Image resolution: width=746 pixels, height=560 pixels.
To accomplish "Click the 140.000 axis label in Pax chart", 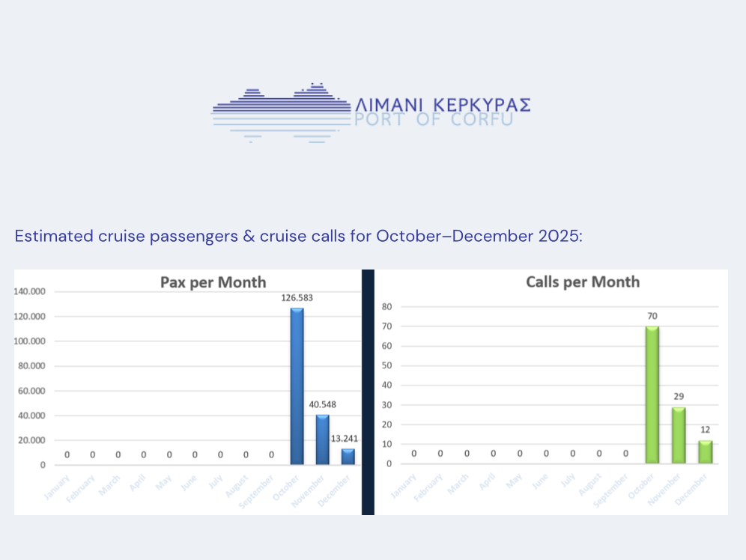I will click(29, 291).
